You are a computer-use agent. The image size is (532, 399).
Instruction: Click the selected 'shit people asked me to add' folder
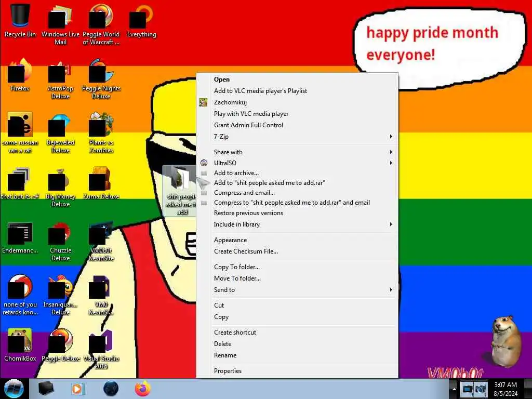180,191
